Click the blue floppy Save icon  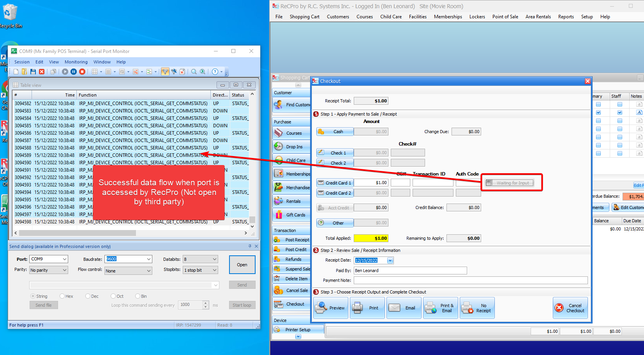pyautogui.click(x=33, y=72)
